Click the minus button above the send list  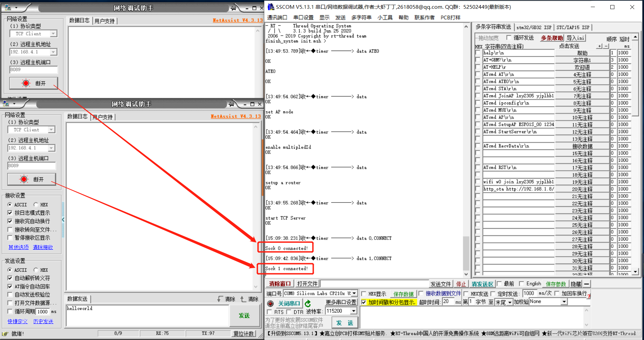(x=606, y=46)
